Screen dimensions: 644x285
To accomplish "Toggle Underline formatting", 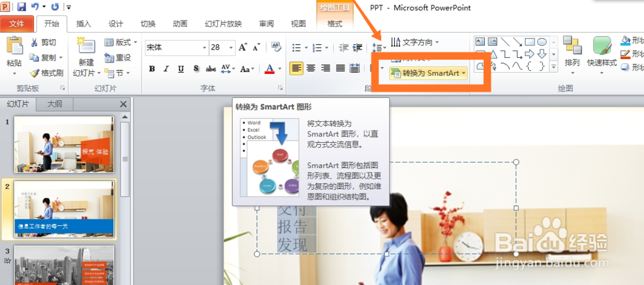I will 181,68.
